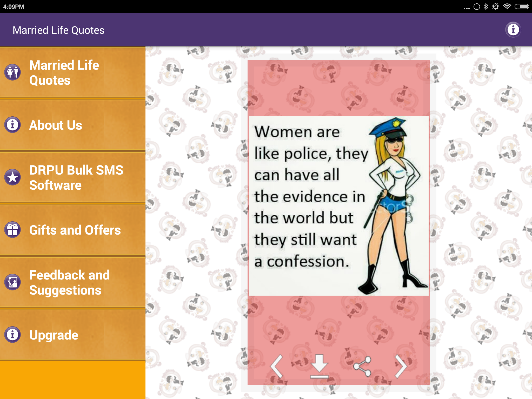The image size is (532, 399).
Task: Open Feedback and Suggestions
Action: (69, 282)
